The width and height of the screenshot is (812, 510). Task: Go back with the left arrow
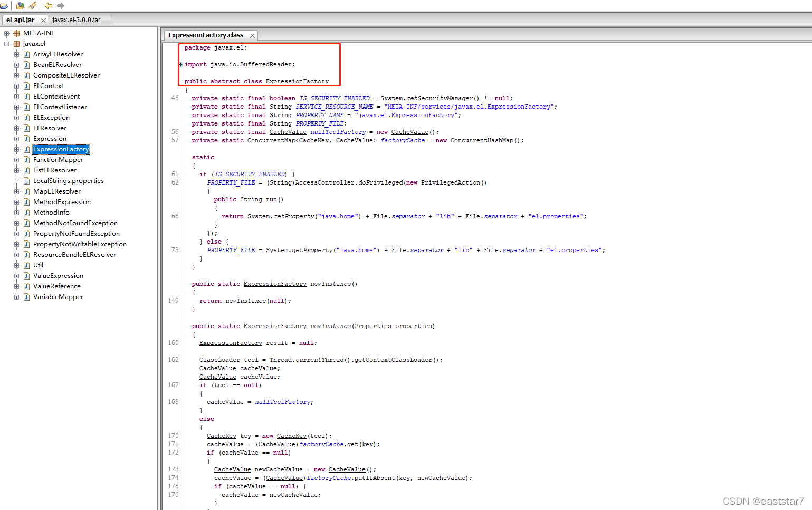(49, 6)
